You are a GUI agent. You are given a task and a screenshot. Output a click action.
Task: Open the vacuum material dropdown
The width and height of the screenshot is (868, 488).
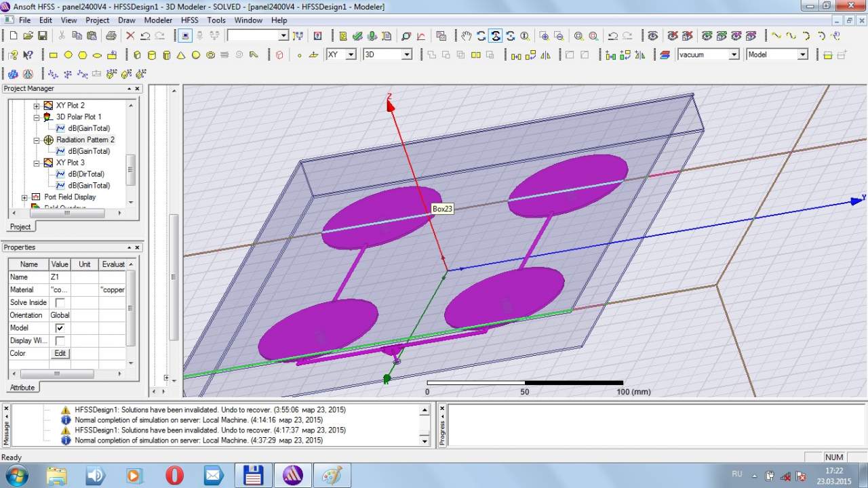(x=734, y=55)
